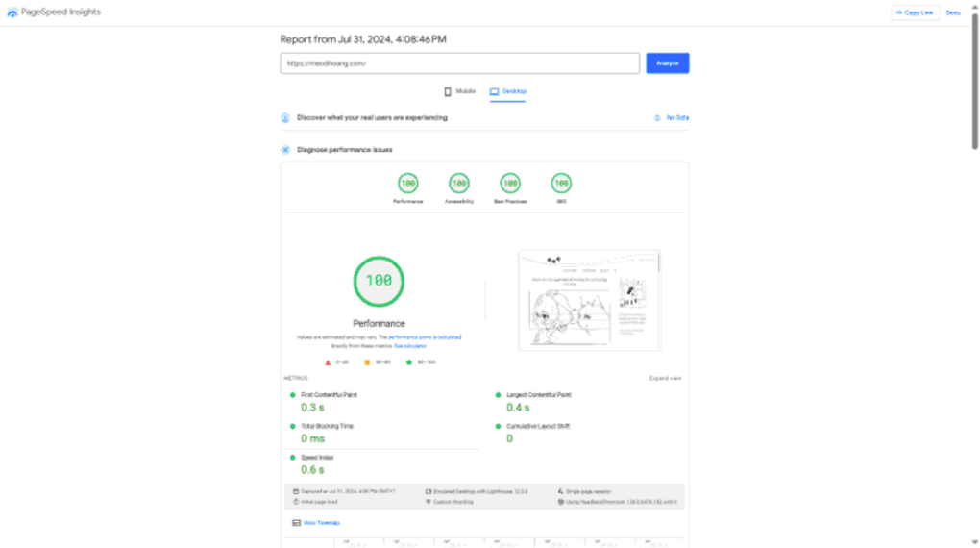Open the View Treemap link
Image resolution: width=980 pixels, height=548 pixels.
pyautogui.click(x=321, y=523)
